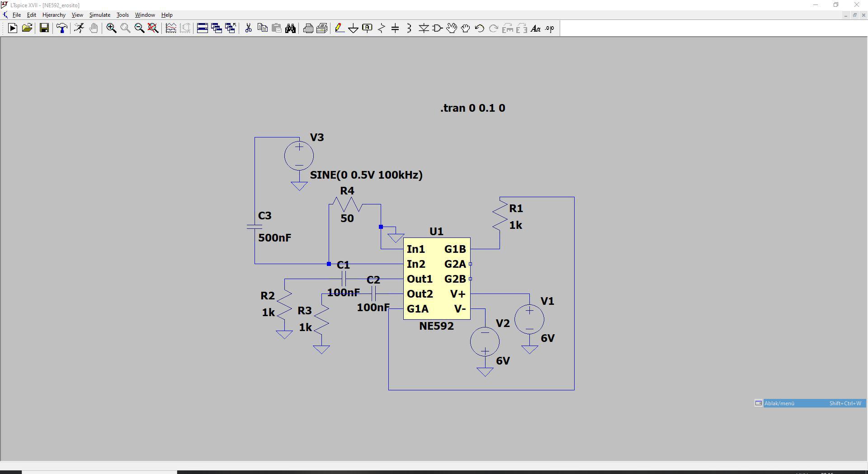This screenshot has height=474, width=868.
Task: Add text with the Aa tool
Action: (x=536, y=28)
